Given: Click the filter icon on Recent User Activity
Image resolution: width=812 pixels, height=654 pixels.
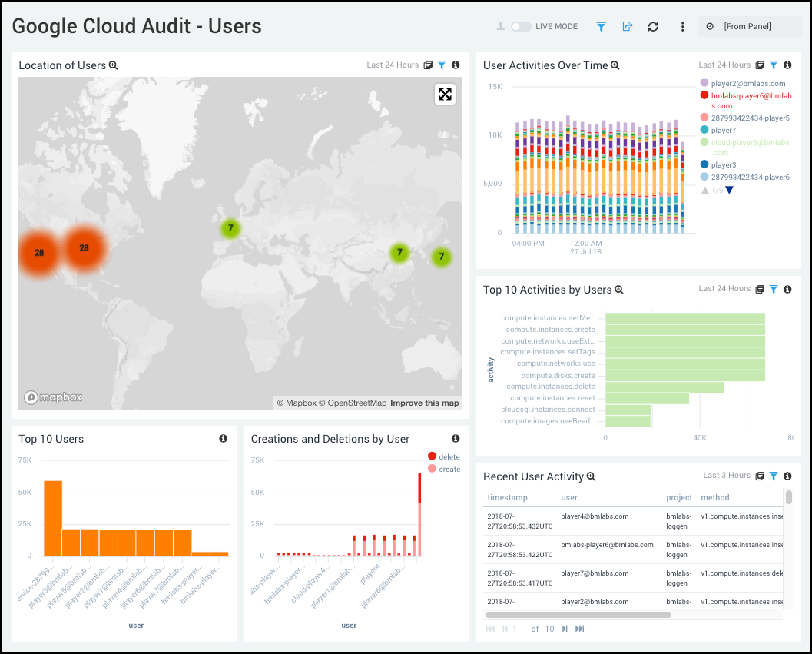Looking at the screenshot, I should coord(773,476).
